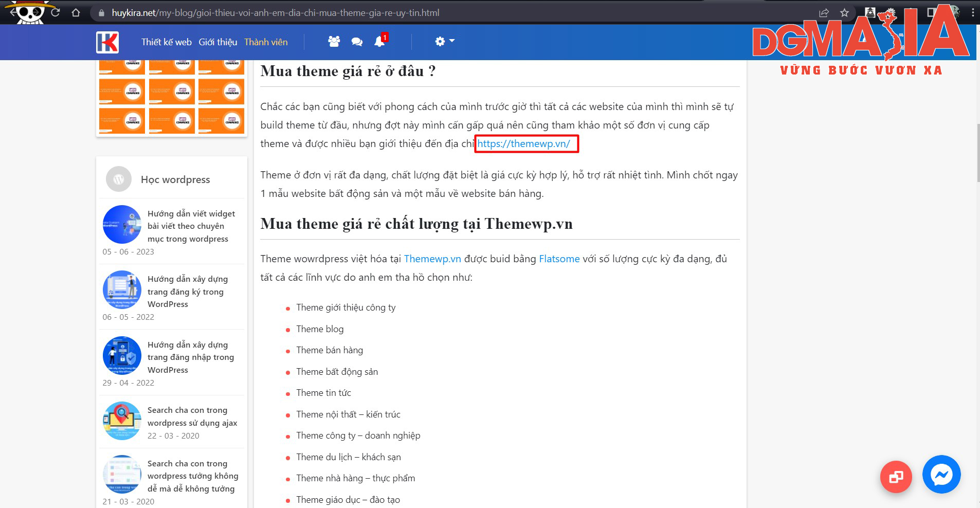Click date 22 - 03 - 2020
Image resolution: width=980 pixels, height=508 pixels.
[173, 436]
